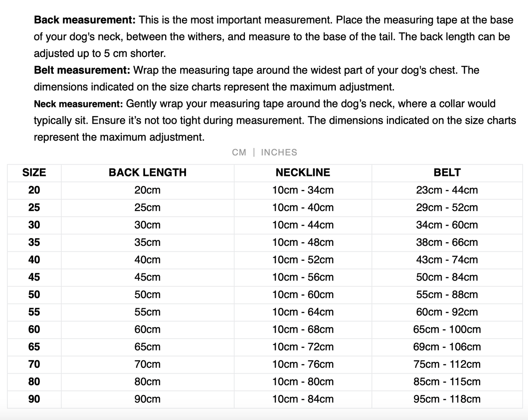The height and width of the screenshot is (420, 528).
Task: Select size 45 row label
Action: (x=34, y=277)
